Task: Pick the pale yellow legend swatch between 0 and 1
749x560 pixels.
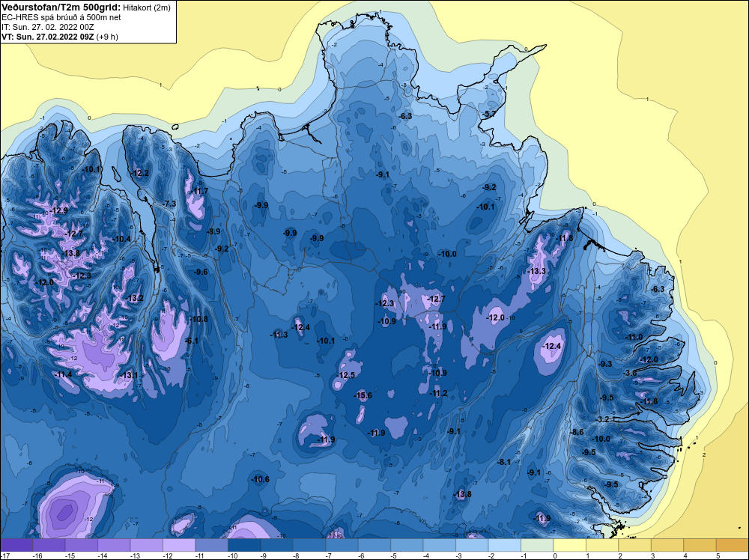Action: (x=569, y=545)
